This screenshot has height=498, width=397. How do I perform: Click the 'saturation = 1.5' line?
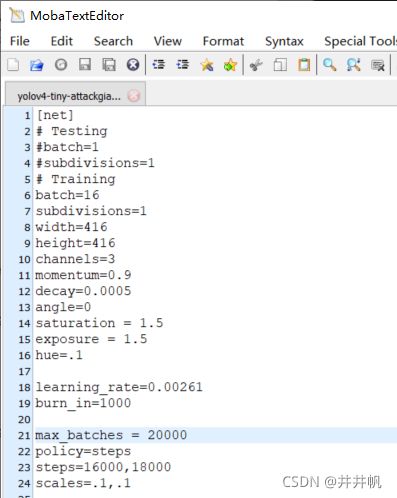pos(99,323)
